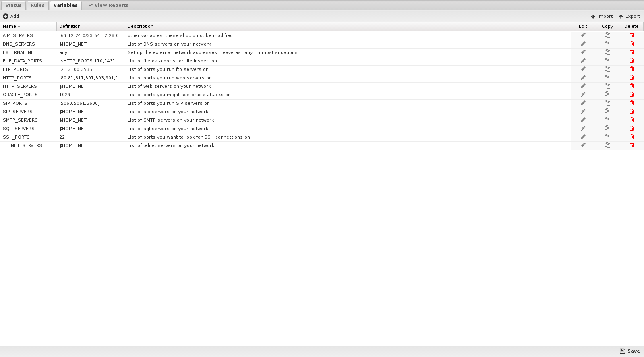Delete the AIM_SERVERS variable
This screenshot has width=644, height=357.
632,35
